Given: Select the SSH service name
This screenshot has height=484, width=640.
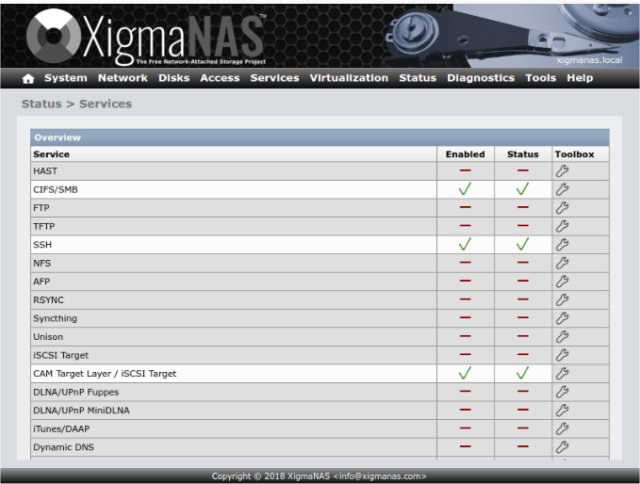Looking at the screenshot, I should 42,244.
